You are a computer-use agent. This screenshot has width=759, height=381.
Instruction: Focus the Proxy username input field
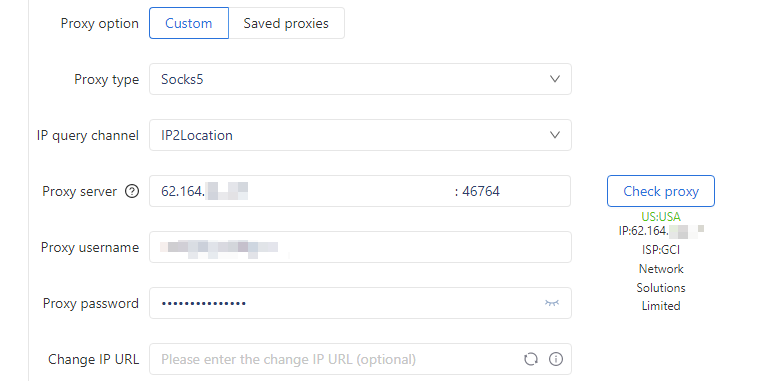[x=360, y=247]
